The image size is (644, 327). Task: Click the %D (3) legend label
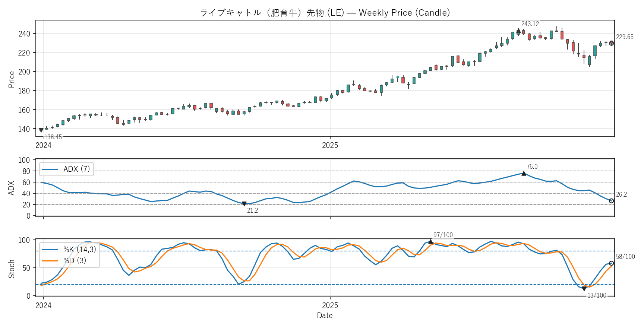pos(75,260)
